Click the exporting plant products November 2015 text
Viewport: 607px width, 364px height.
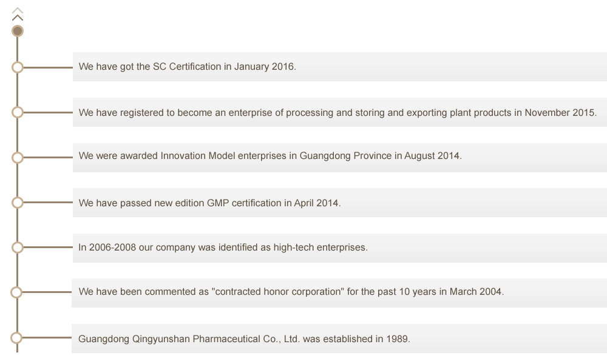point(337,113)
